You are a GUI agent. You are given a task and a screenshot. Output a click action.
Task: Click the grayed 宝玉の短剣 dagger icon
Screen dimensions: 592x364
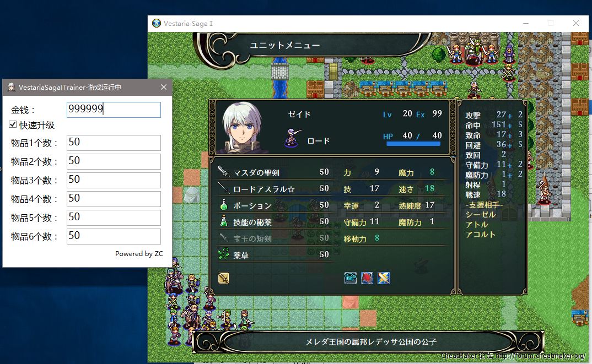tap(223, 238)
